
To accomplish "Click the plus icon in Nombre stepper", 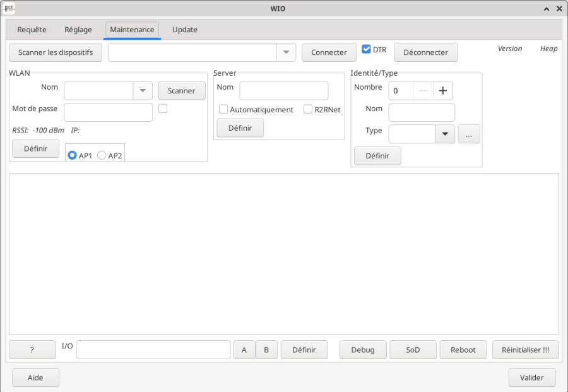I will pos(442,91).
